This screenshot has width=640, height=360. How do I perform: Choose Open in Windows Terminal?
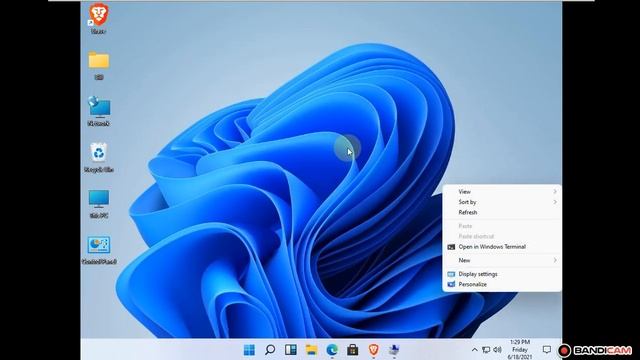tap(502, 247)
